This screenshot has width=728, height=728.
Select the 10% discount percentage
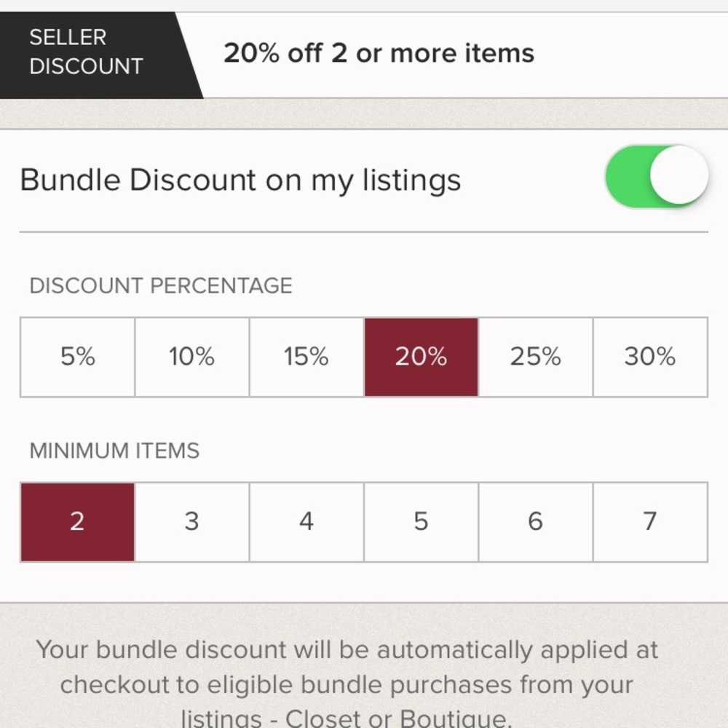tap(191, 357)
